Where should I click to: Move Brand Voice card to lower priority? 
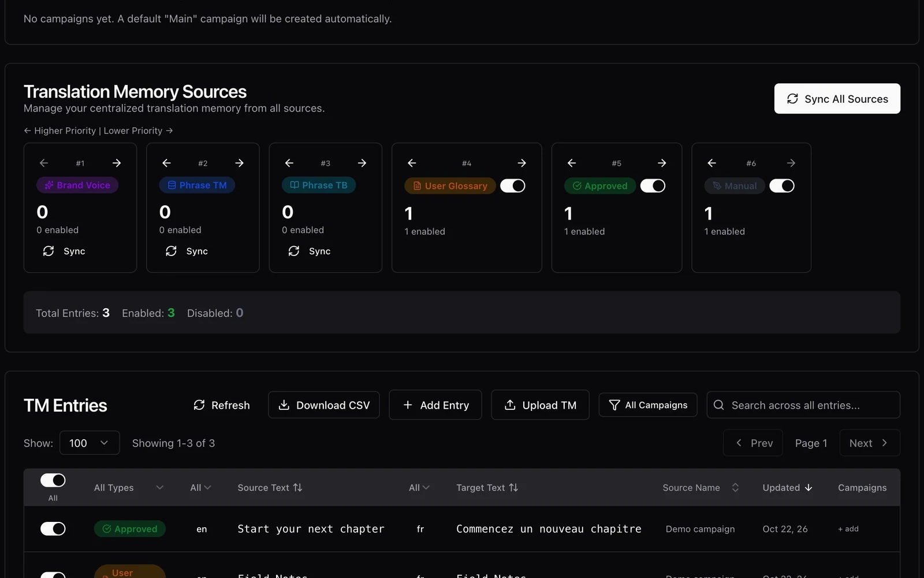pos(117,163)
